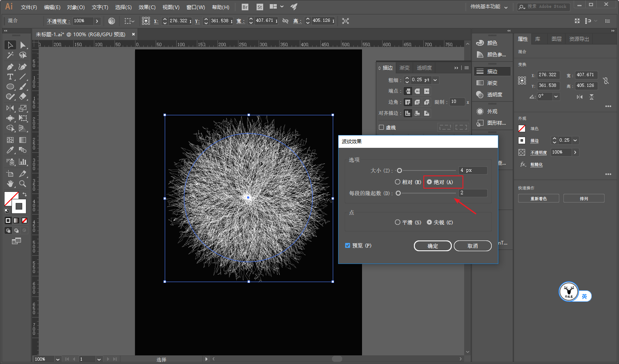
Task: Choose the Eyedropper tool
Action: tap(10, 150)
